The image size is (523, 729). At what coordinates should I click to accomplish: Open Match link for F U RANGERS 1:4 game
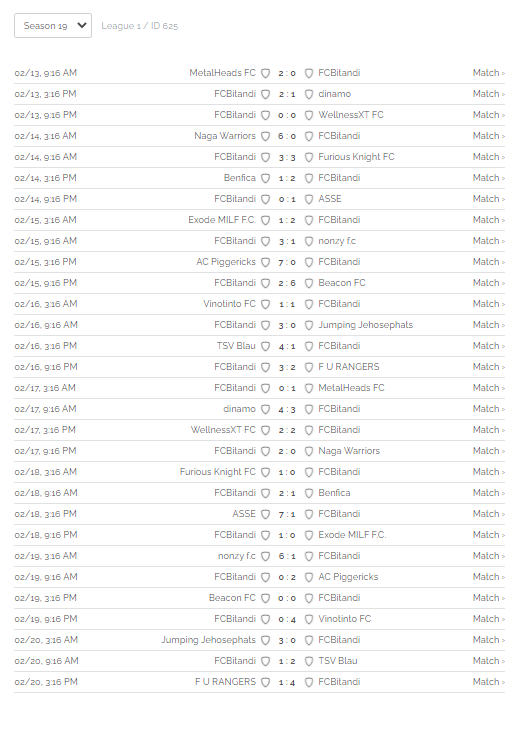489,682
